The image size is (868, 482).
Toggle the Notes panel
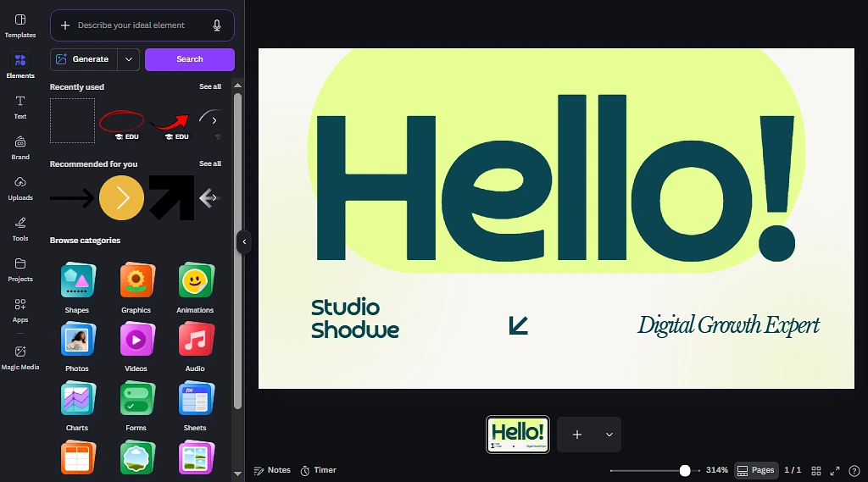point(272,470)
